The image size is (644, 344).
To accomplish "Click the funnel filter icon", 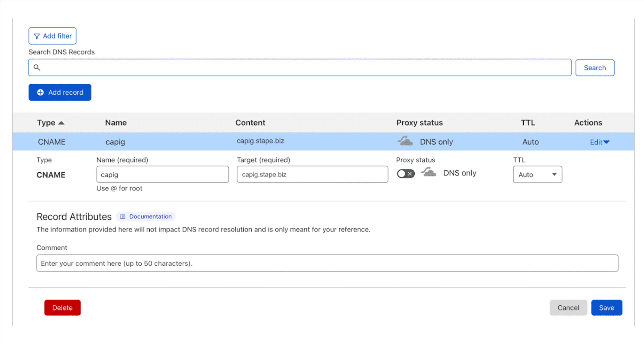I will click(37, 36).
